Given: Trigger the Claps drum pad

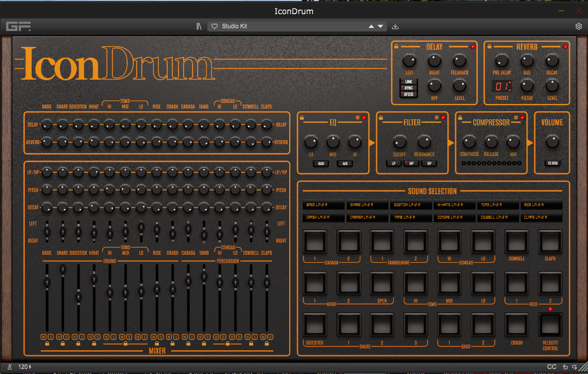Looking at the screenshot, I should [x=550, y=242].
